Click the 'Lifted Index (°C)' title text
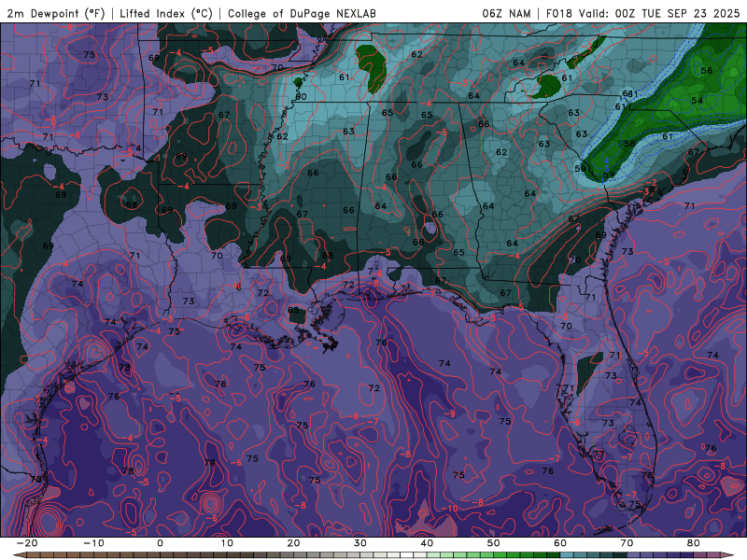 coord(166,13)
